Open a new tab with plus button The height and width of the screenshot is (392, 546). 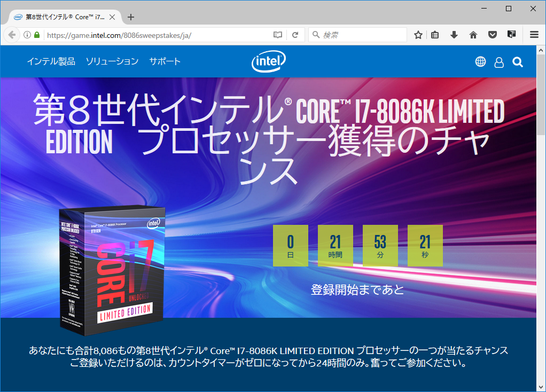pyautogui.click(x=131, y=17)
